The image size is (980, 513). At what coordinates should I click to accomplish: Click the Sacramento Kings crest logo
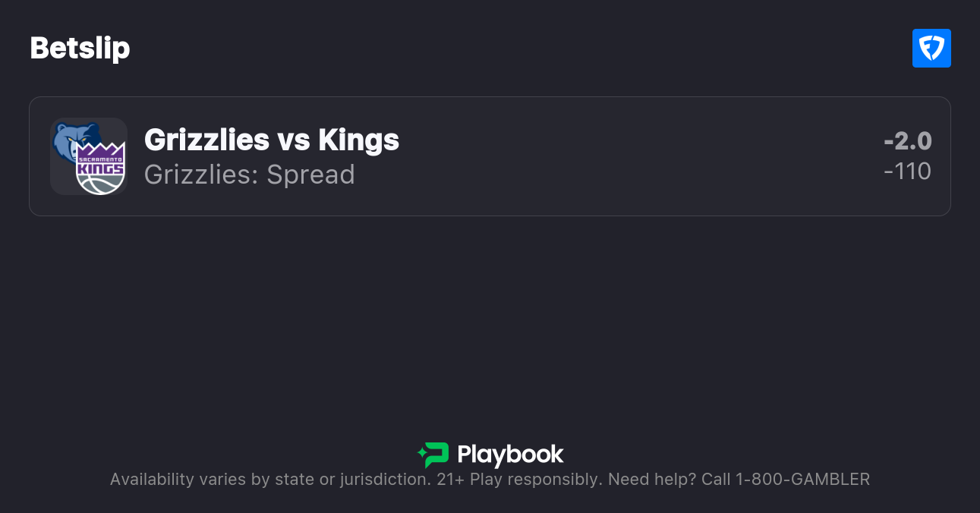101,168
